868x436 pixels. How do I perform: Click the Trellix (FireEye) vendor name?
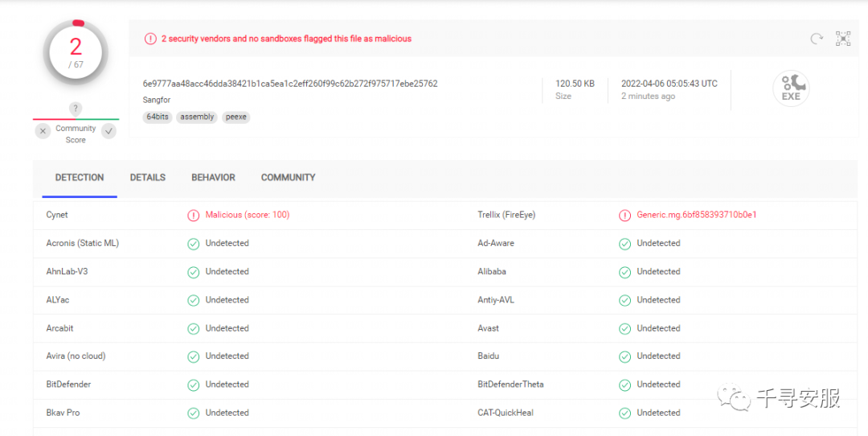tap(506, 215)
